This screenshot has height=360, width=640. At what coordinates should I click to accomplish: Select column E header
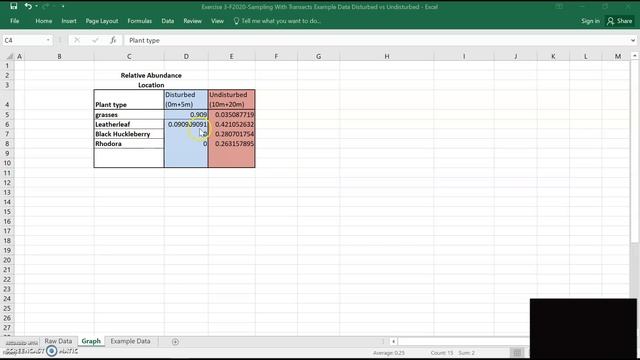231,56
